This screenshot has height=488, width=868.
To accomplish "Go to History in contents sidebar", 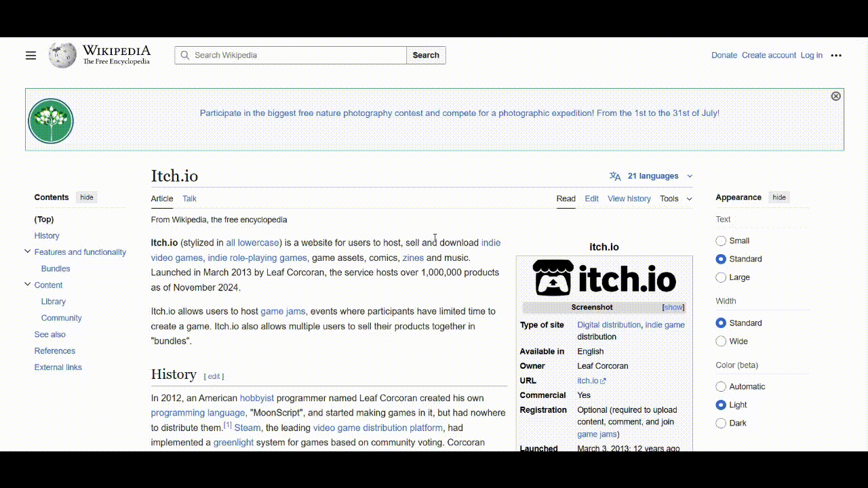I will [47, 236].
